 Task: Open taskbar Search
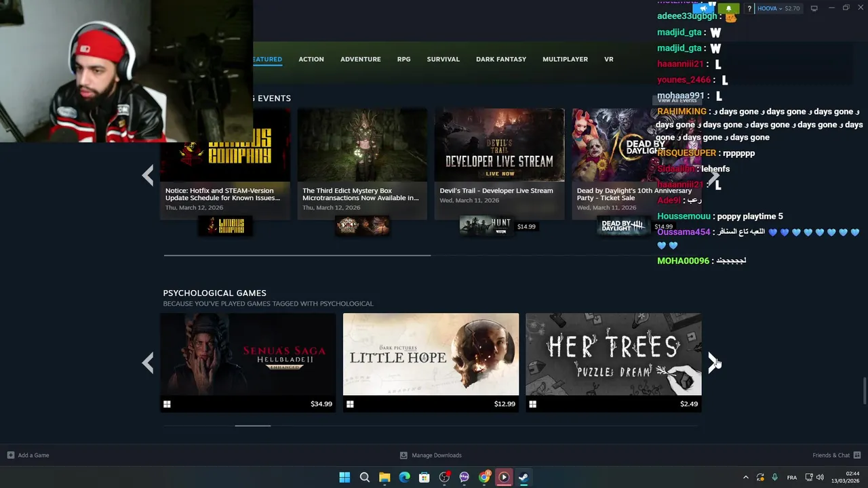tap(364, 477)
